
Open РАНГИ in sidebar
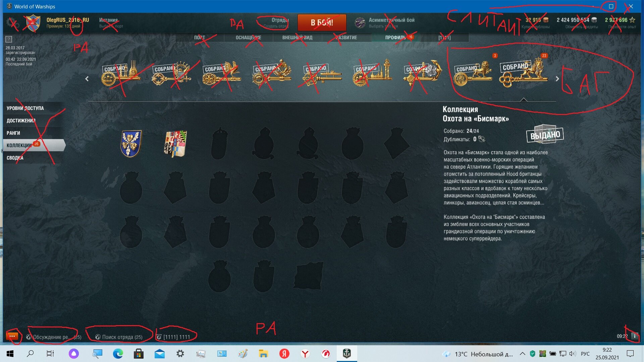click(33, 133)
